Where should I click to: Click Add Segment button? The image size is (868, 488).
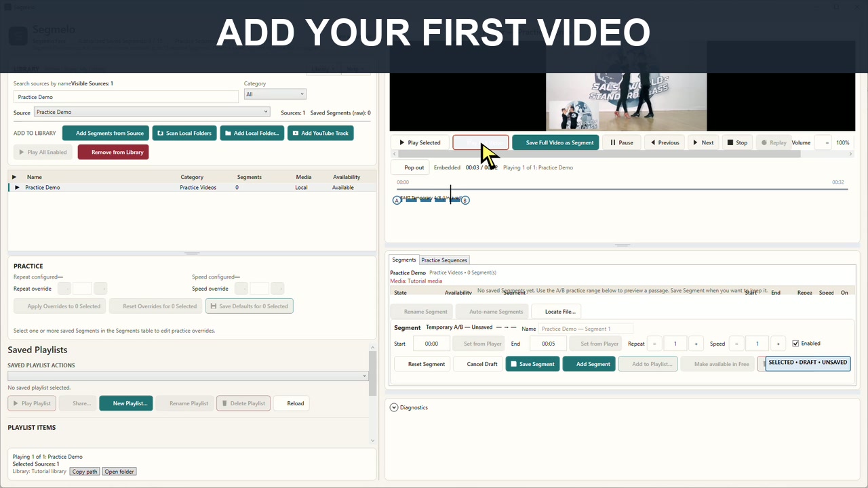[589, 364]
